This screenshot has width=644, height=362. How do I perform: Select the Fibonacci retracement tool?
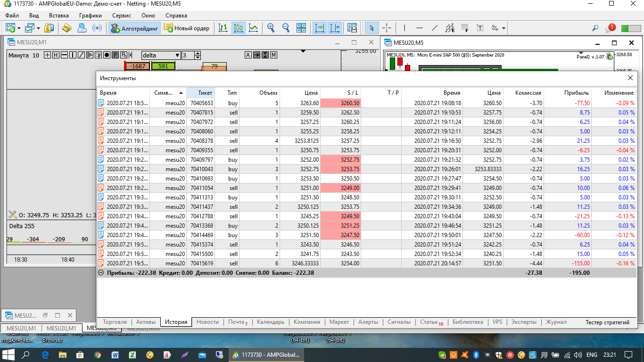pyautogui.click(x=465, y=28)
